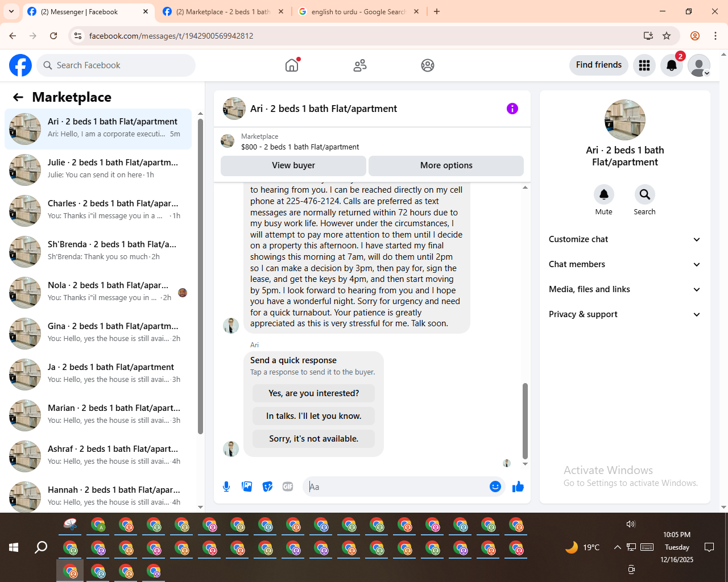Focus the Search Facebook box
The image size is (728, 582).
pos(117,65)
